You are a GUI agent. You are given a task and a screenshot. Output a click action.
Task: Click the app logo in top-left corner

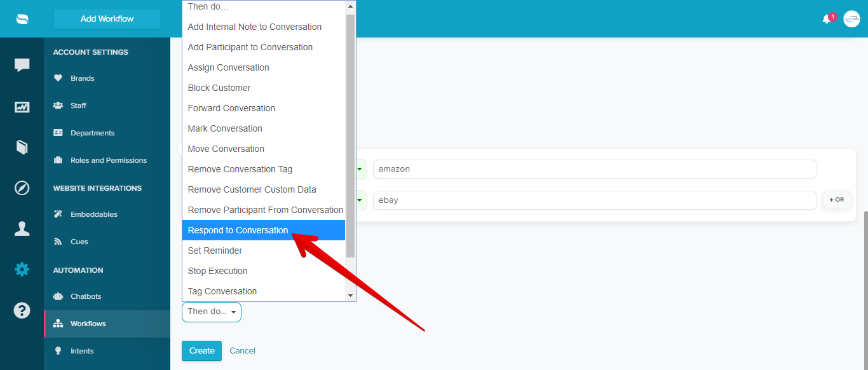click(22, 19)
